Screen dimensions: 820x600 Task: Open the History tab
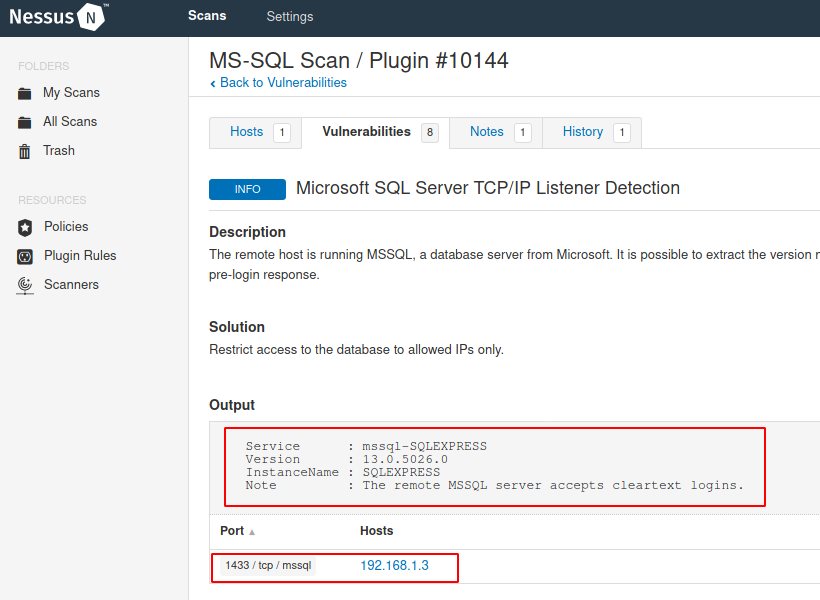click(583, 132)
